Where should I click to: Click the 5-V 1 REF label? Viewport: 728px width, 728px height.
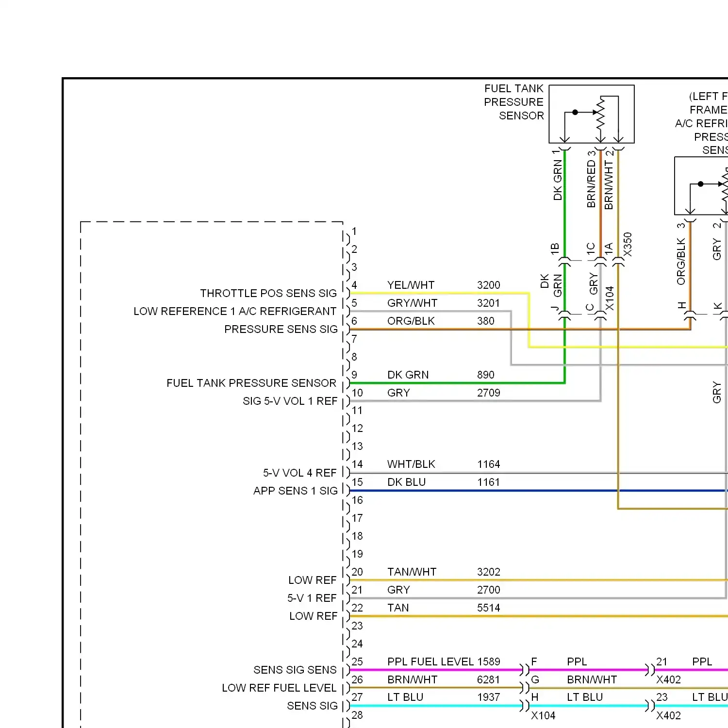click(312, 598)
